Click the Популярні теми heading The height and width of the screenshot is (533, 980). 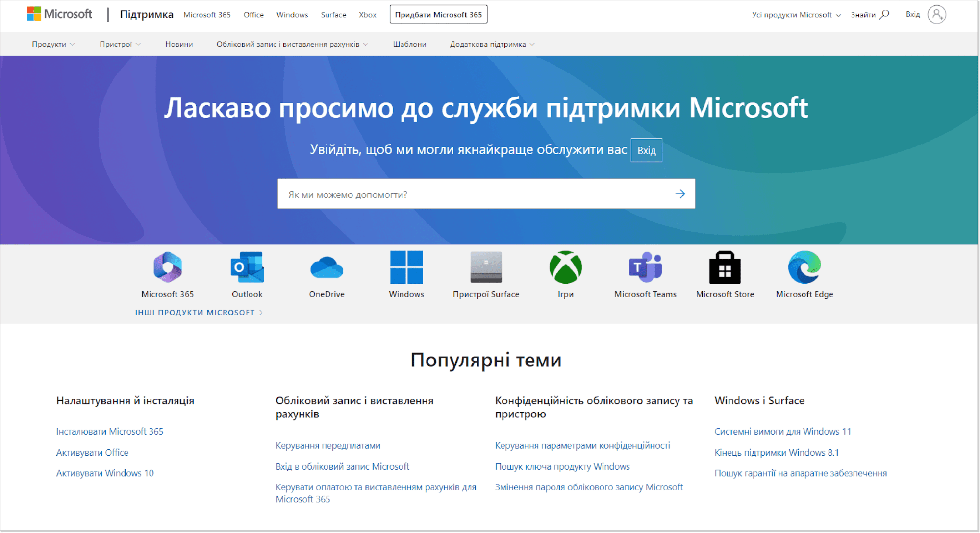[x=486, y=360]
